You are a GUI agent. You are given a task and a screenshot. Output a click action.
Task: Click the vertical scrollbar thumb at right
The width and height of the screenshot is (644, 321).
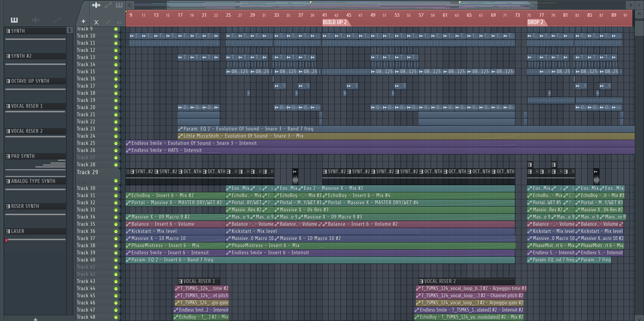coord(639,28)
